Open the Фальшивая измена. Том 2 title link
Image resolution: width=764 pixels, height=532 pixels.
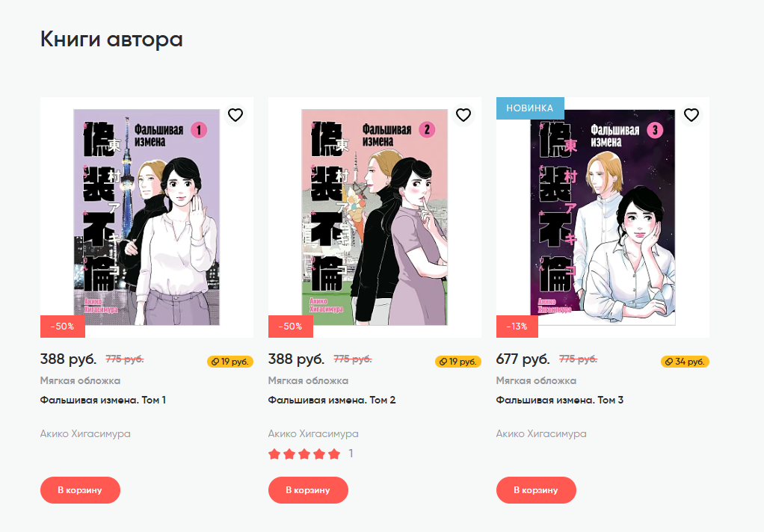(332, 400)
